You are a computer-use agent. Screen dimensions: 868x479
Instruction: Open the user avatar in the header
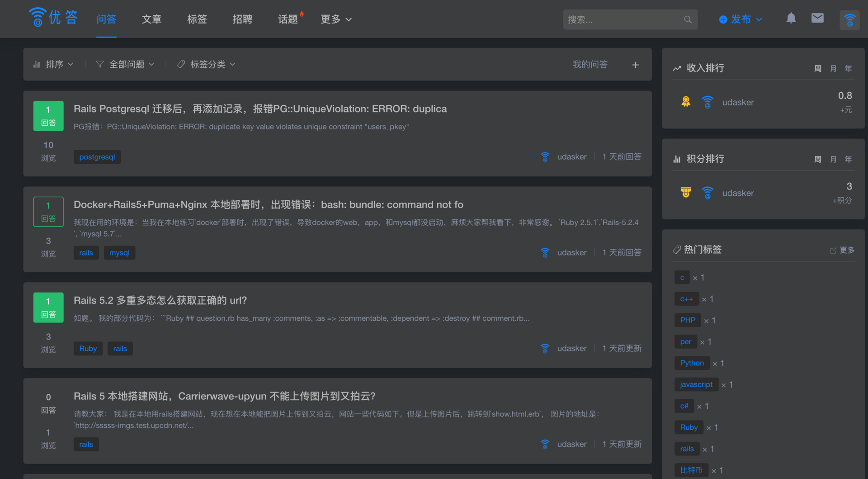tap(849, 20)
